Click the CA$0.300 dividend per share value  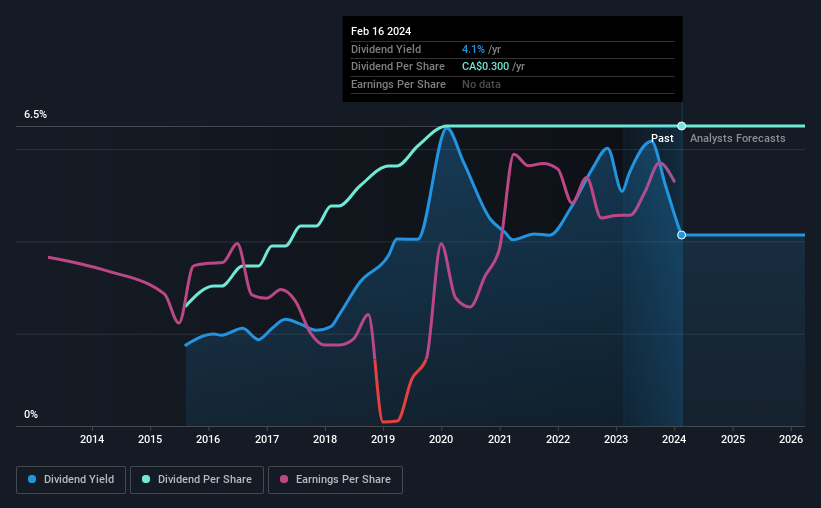coord(485,67)
